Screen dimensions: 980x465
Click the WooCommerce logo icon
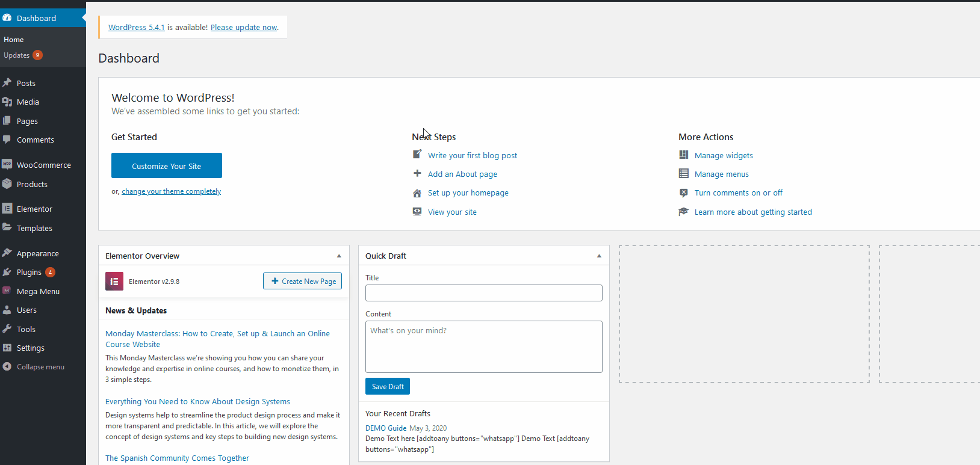pyautogui.click(x=7, y=164)
